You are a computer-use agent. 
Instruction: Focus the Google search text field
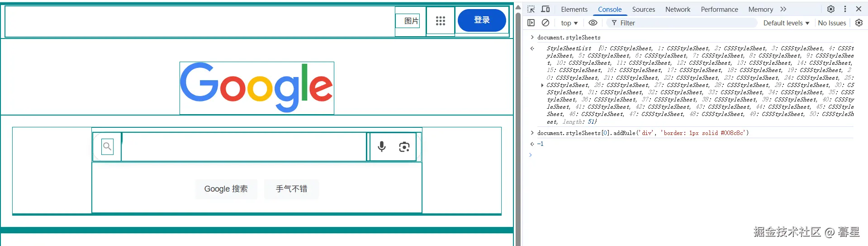pyautogui.click(x=244, y=146)
